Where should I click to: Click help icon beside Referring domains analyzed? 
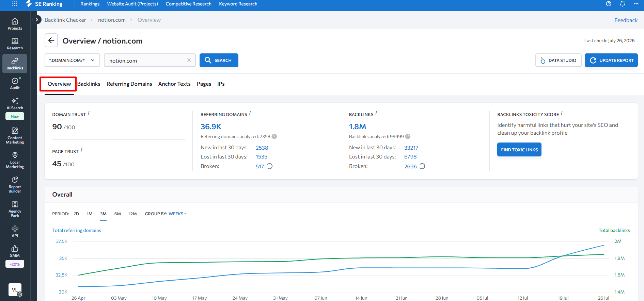pos(274,136)
